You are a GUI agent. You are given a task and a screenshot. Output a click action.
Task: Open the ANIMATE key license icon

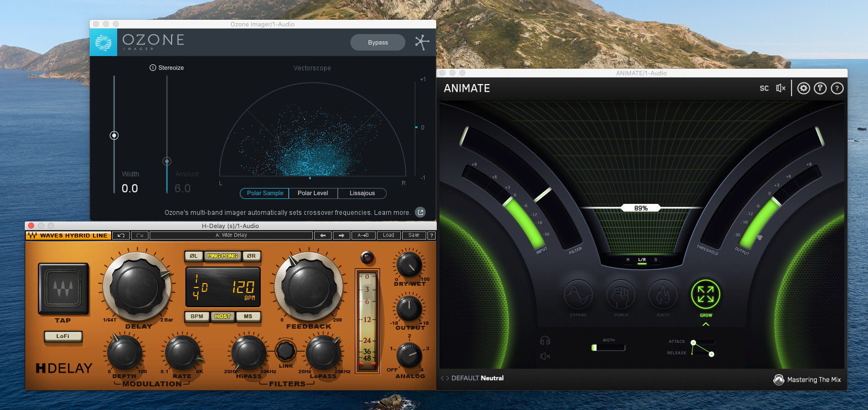click(x=820, y=88)
